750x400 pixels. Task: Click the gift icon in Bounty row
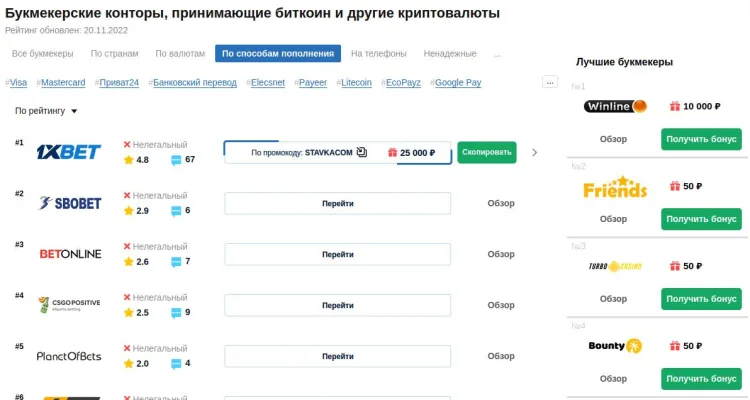[x=675, y=346]
